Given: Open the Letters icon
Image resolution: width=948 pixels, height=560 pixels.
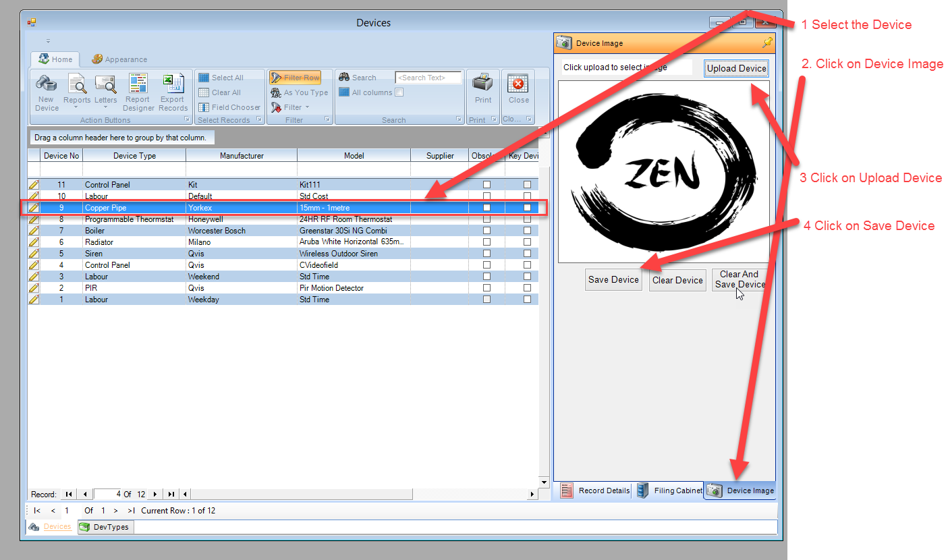Looking at the screenshot, I should coord(105,92).
